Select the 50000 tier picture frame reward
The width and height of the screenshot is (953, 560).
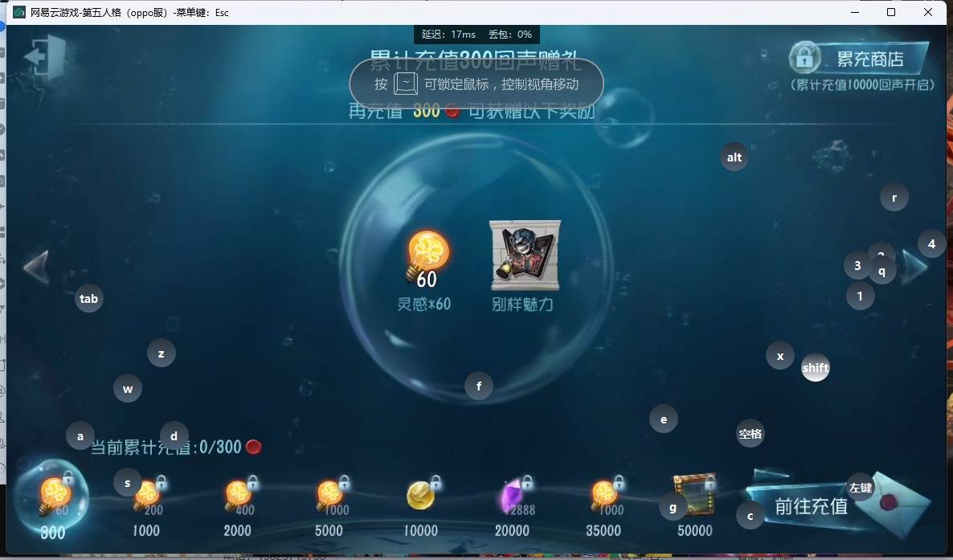click(x=695, y=494)
